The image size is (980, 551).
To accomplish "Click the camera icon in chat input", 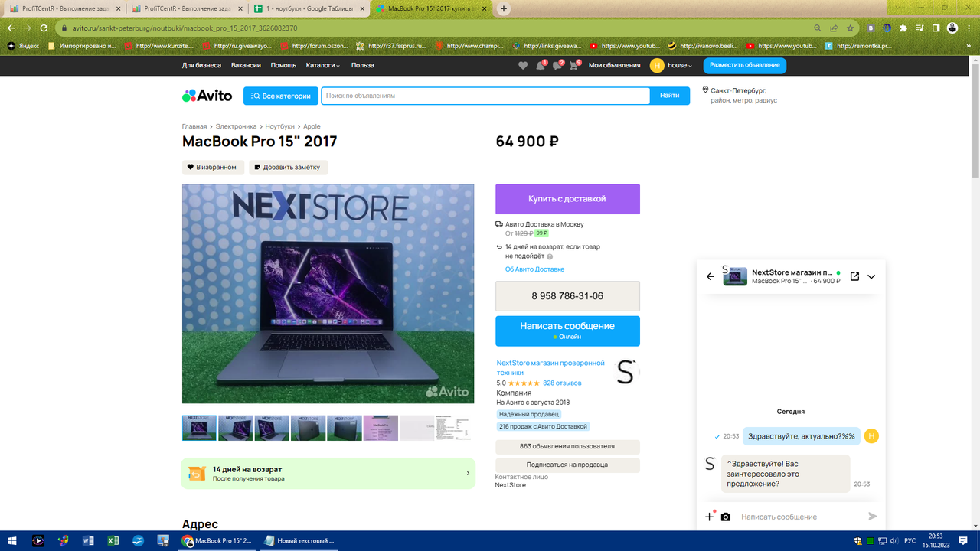I will 726,517.
